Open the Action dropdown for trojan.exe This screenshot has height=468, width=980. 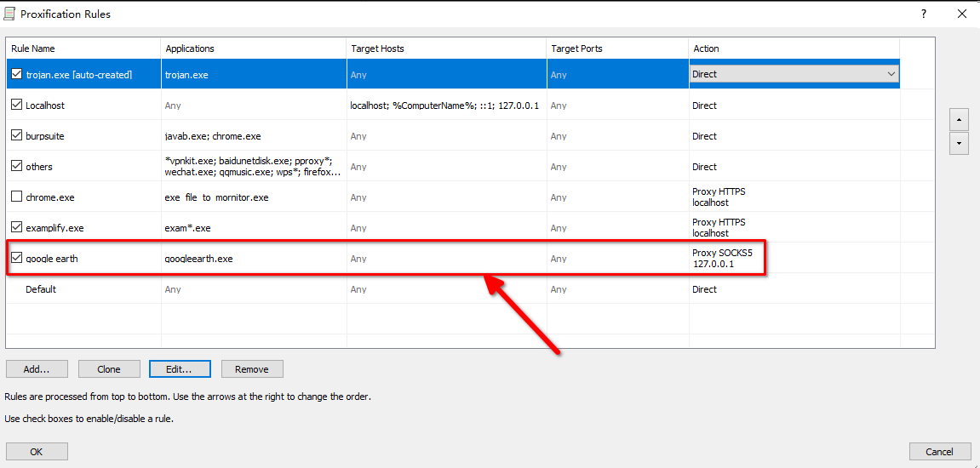click(x=891, y=75)
